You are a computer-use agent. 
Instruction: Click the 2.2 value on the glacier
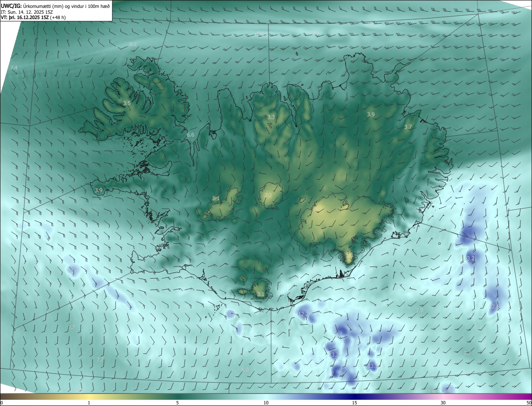[x=268, y=196]
